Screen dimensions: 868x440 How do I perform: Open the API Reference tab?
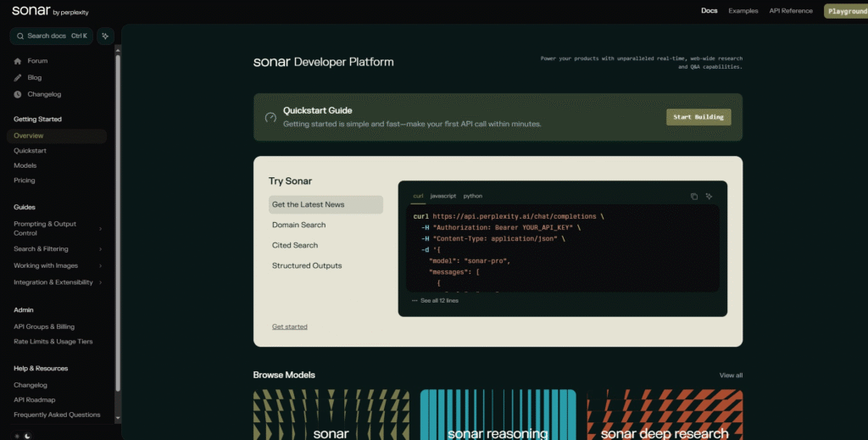791,11
